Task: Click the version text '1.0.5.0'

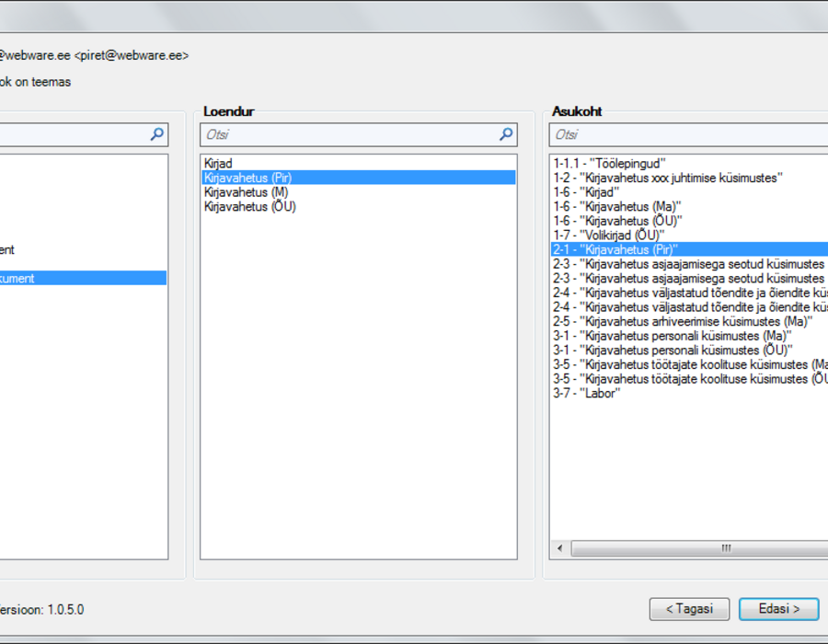Action: point(65,610)
